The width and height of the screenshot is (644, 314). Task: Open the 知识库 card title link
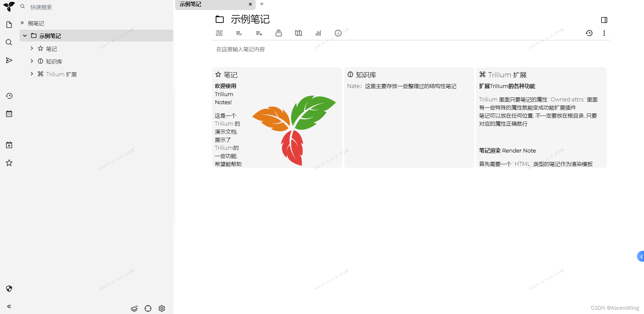pyautogui.click(x=366, y=75)
